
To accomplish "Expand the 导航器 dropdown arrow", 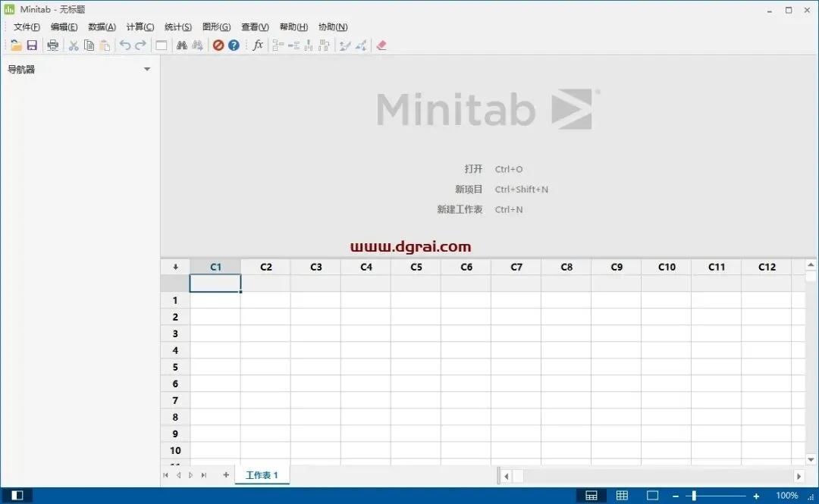I will pos(147,69).
